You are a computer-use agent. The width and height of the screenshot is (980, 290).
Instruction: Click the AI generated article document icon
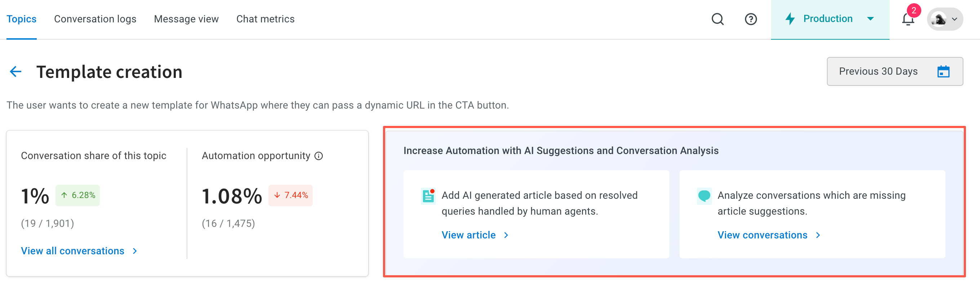click(x=428, y=196)
